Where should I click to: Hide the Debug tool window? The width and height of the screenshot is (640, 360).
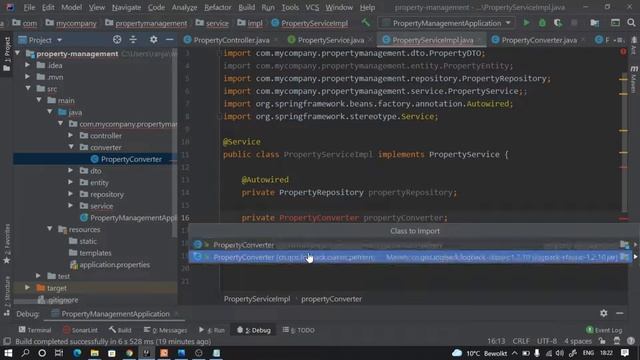click(620, 313)
